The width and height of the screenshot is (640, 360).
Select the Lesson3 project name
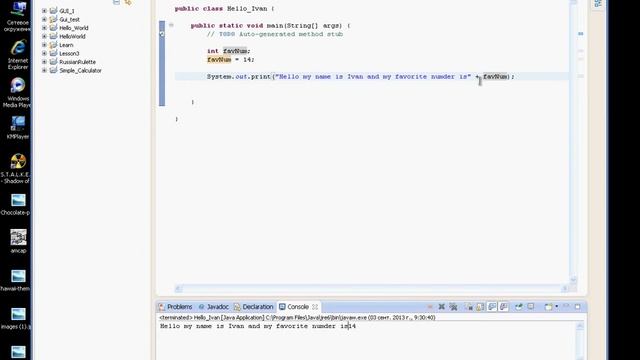(69, 53)
